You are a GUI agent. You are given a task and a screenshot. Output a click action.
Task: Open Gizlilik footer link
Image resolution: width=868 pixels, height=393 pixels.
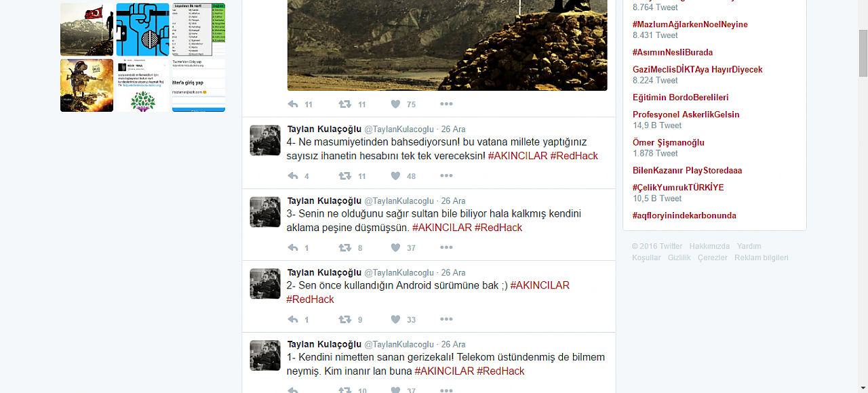point(679,257)
